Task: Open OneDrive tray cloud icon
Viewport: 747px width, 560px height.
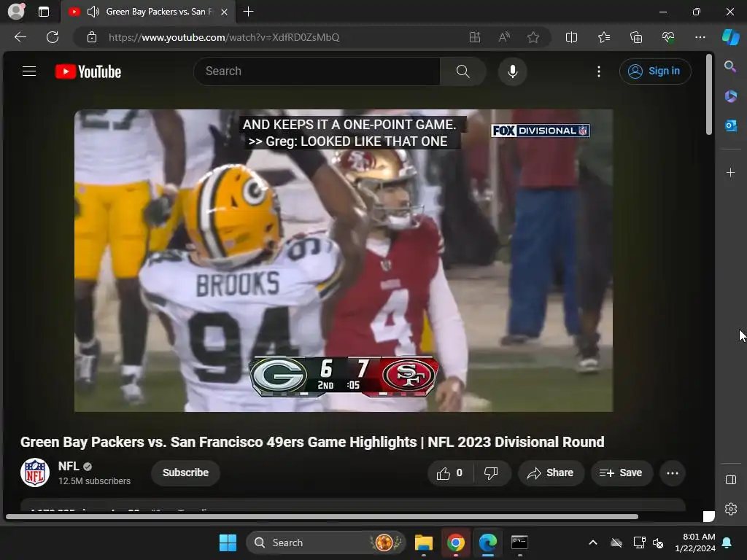Action: 616,542
